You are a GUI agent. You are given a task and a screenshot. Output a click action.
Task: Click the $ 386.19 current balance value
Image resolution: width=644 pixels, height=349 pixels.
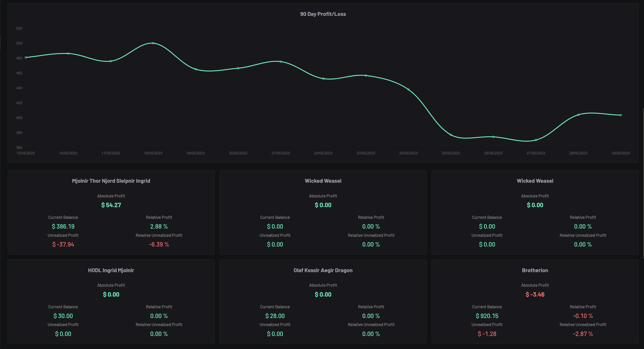63,226
